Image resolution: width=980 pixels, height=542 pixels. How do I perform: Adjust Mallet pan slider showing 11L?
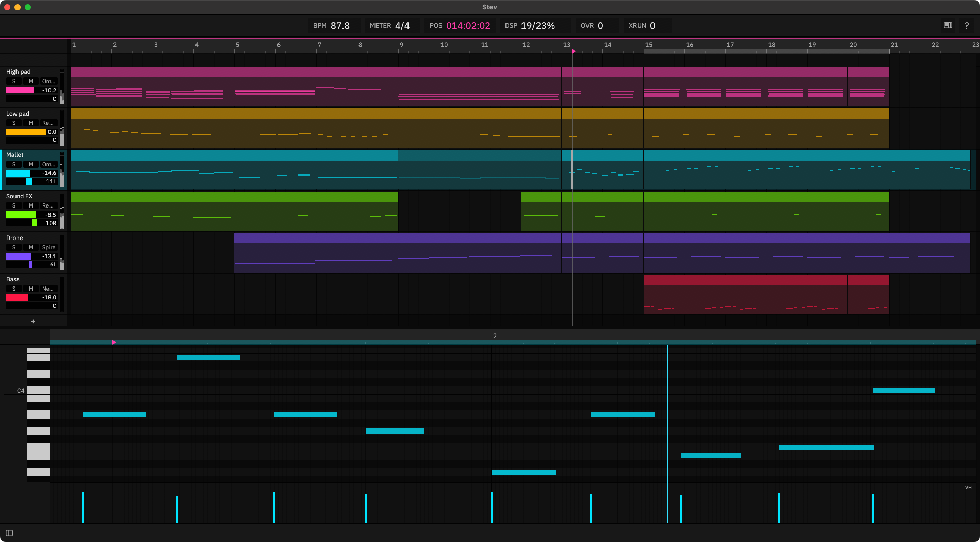click(31, 181)
